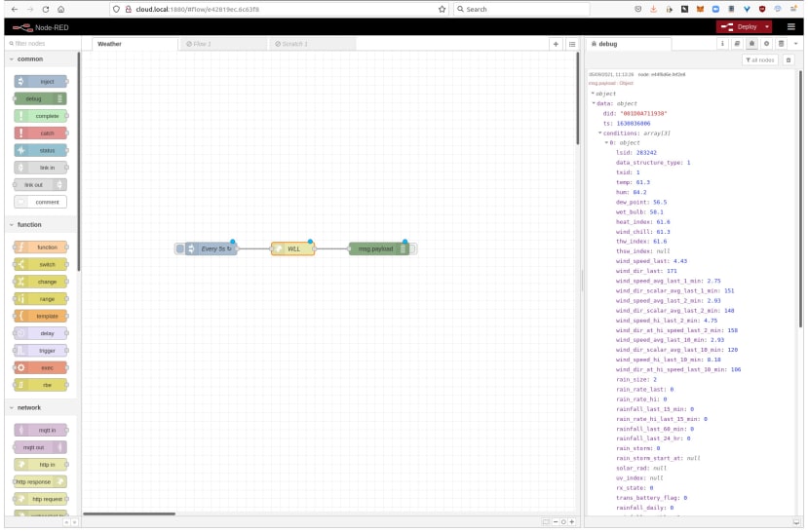Click the browser Search field
Screen dimensions: 808x532
[521, 10]
